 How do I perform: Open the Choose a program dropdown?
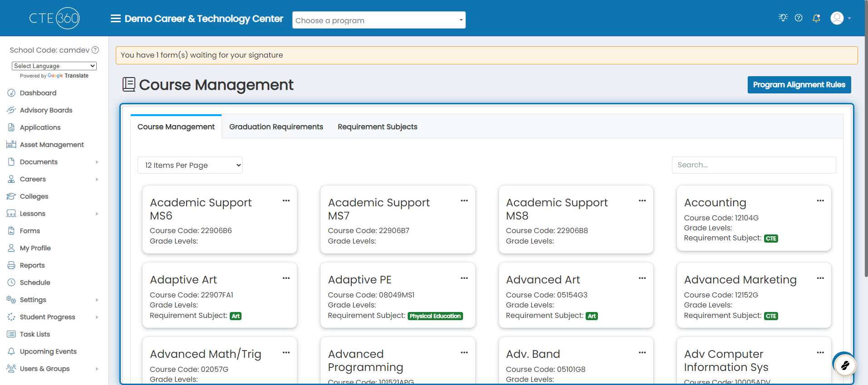379,20
